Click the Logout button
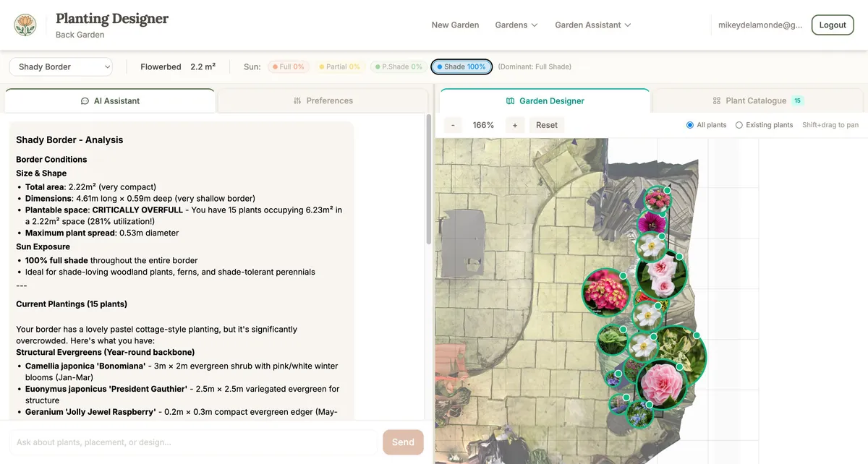The width and height of the screenshot is (868, 464). pos(832,24)
